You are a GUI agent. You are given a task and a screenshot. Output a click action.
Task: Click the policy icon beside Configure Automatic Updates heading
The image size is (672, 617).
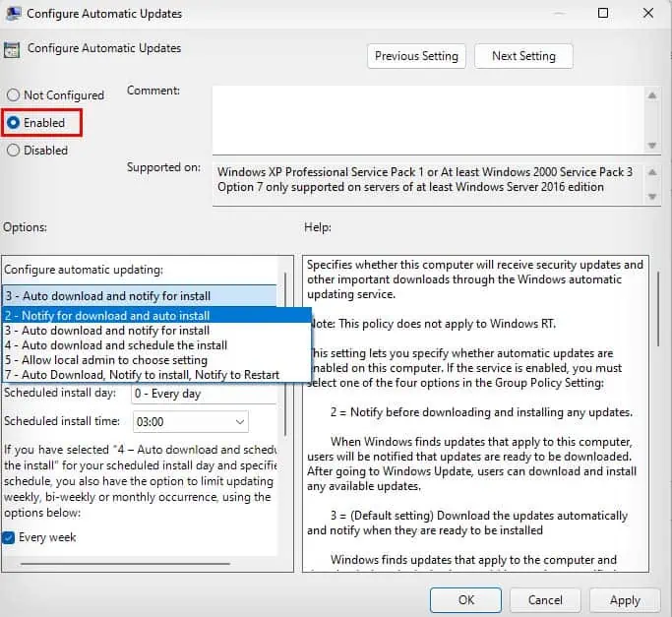click(12, 50)
